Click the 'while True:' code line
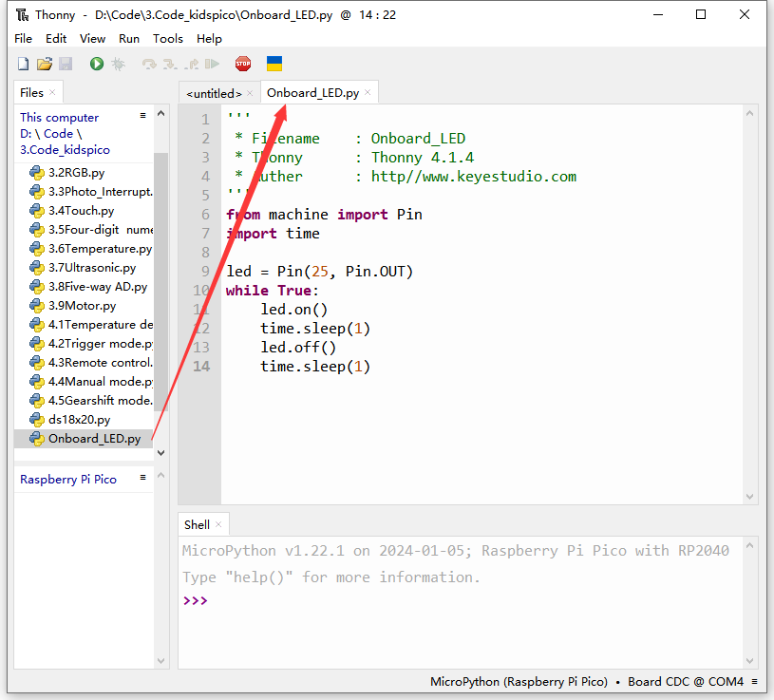This screenshot has width=774, height=700. 272,291
